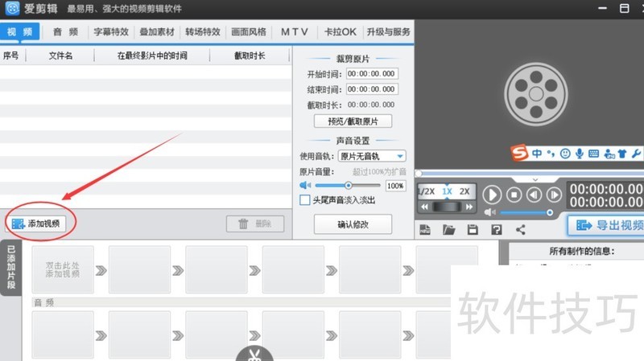This screenshot has width=644, height=361.
Task: Click the Sogou skin shirt icon
Action: click(x=622, y=154)
